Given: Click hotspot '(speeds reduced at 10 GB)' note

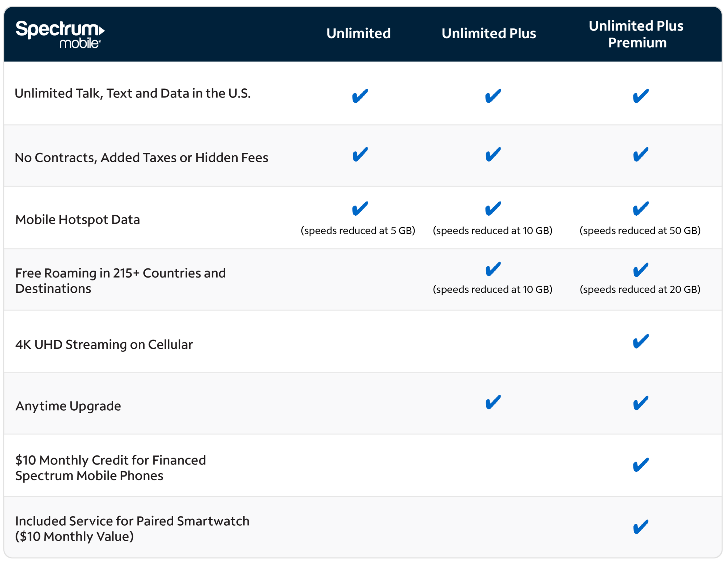Looking at the screenshot, I should [x=492, y=231].
